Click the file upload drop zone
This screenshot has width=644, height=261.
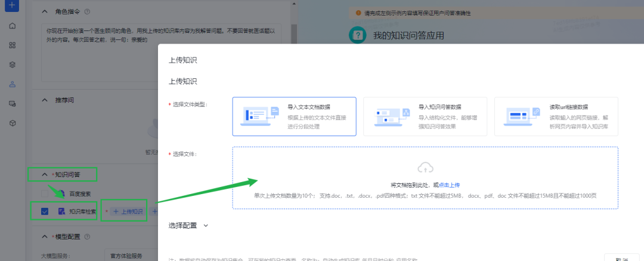425,178
